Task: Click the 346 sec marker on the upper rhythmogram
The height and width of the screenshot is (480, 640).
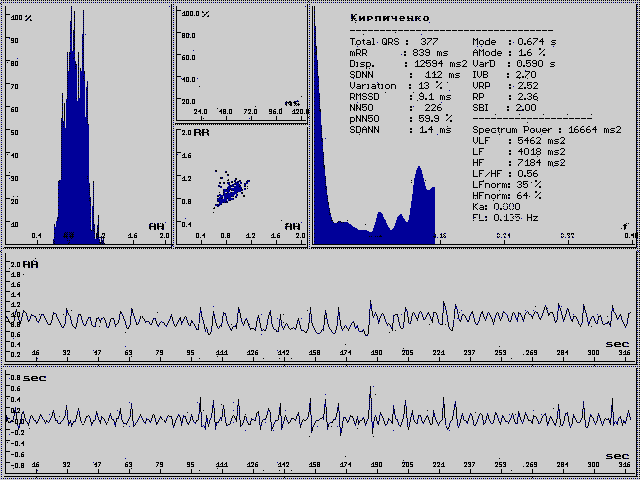Action: 625,353
